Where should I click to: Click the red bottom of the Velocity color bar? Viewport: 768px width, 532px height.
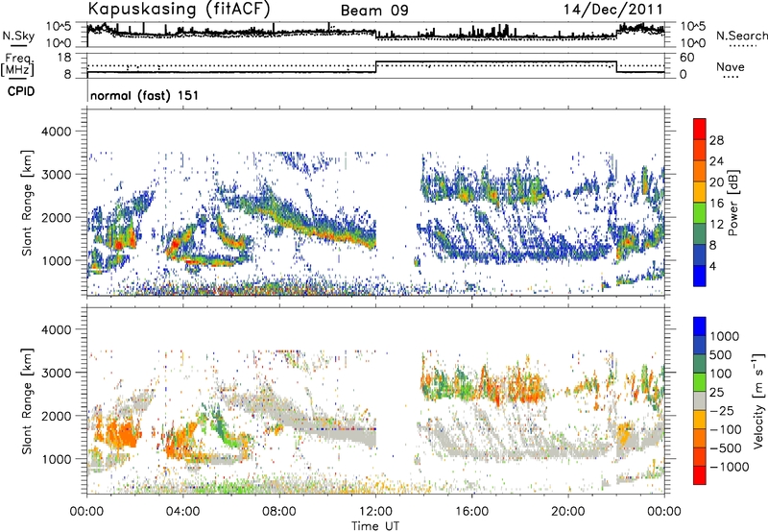(x=700, y=475)
